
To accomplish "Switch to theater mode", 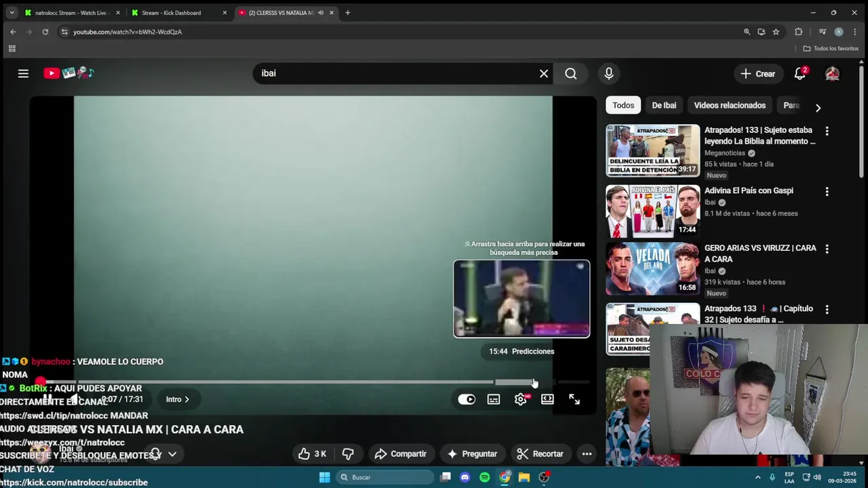I will tap(547, 400).
